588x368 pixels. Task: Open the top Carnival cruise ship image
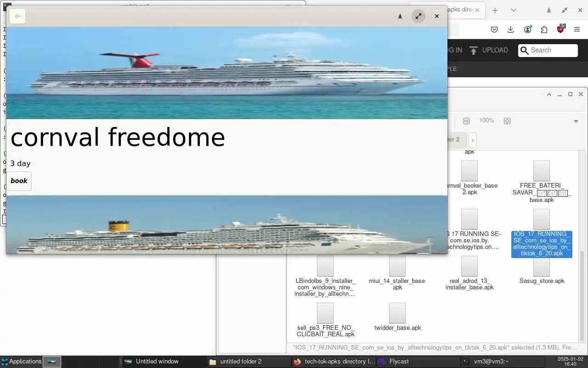pyautogui.click(x=226, y=73)
